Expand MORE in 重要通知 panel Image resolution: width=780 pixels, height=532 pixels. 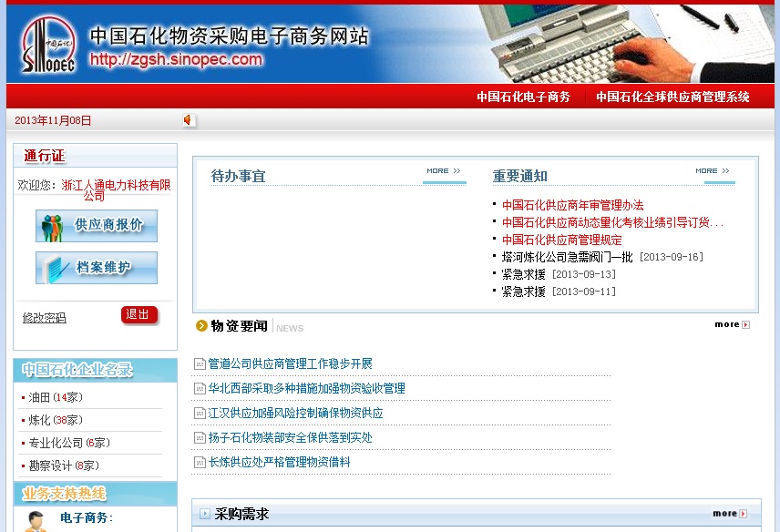pyautogui.click(x=713, y=171)
